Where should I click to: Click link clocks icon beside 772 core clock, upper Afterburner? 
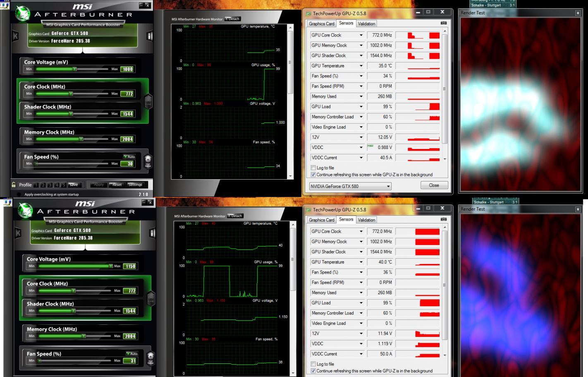tap(148, 101)
